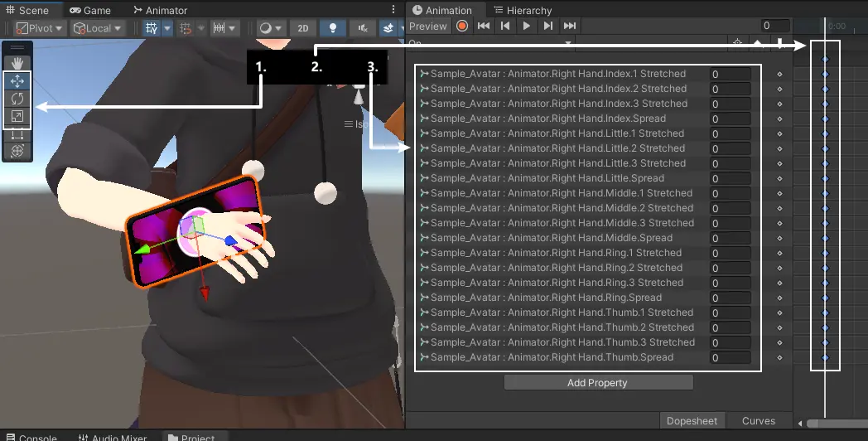Click timeline keyframe for Thumb.2 Stretched
The image size is (868, 441).
pyautogui.click(x=825, y=328)
